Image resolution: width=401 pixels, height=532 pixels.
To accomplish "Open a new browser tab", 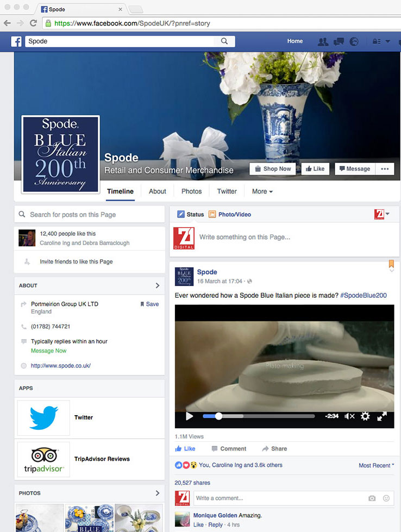I will 136,9.
